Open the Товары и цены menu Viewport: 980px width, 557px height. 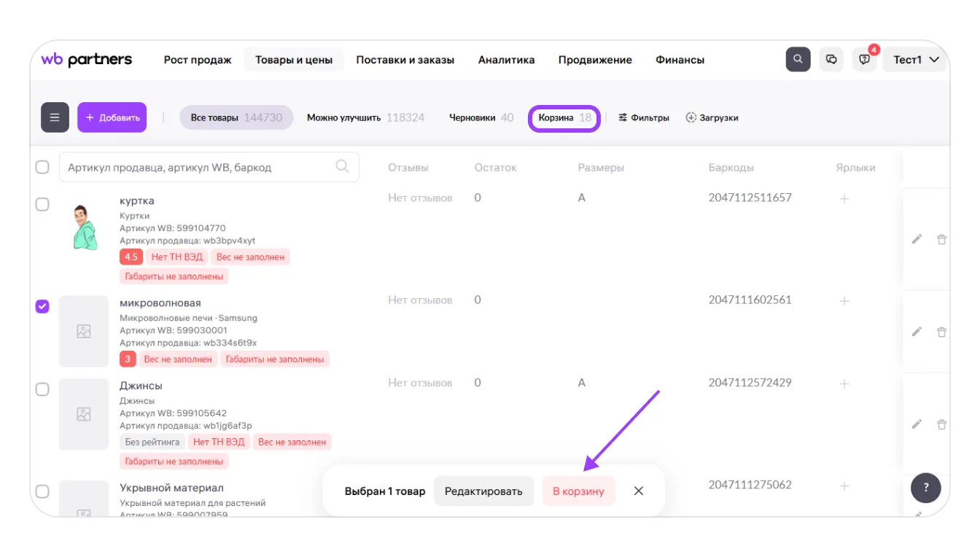(x=294, y=60)
